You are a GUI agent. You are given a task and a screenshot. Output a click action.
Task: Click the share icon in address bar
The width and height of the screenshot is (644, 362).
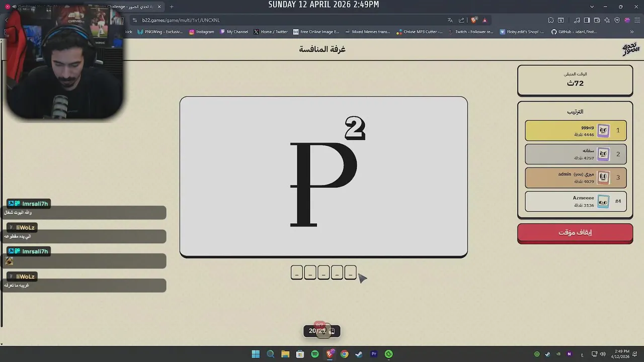(461, 20)
